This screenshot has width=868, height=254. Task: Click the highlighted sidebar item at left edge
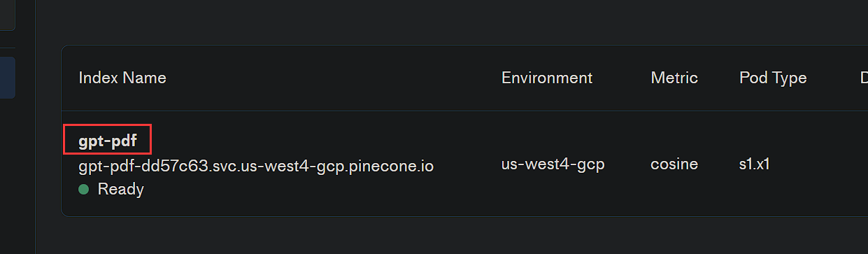8,78
